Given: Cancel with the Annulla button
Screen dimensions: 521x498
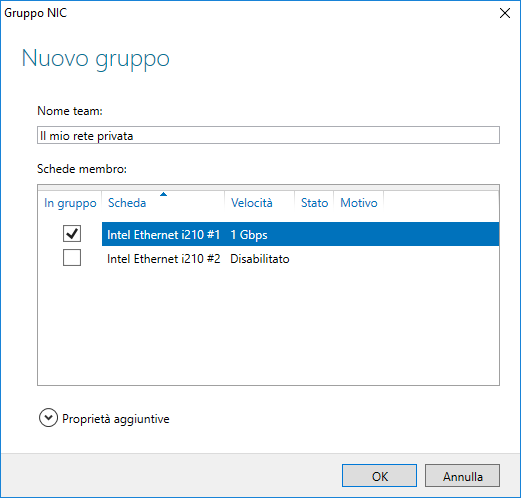Looking at the screenshot, I should click(462, 476).
